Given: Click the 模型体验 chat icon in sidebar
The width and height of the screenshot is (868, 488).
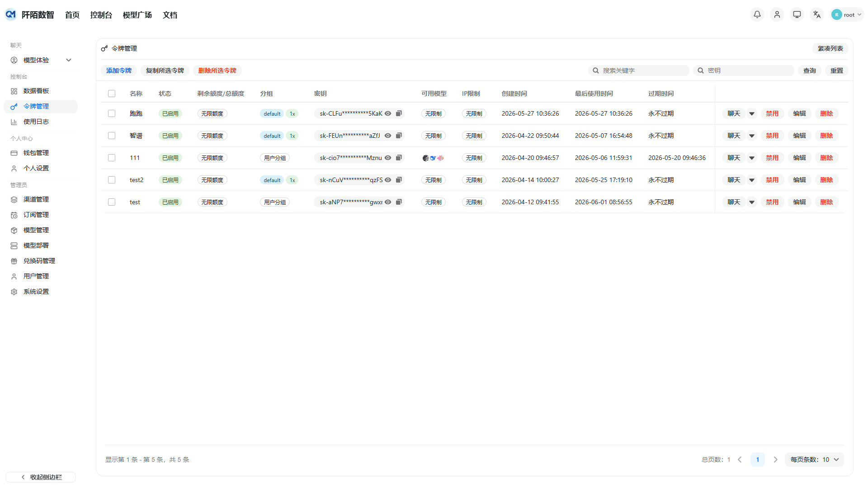Looking at the screenshot, I should [14, 60].
